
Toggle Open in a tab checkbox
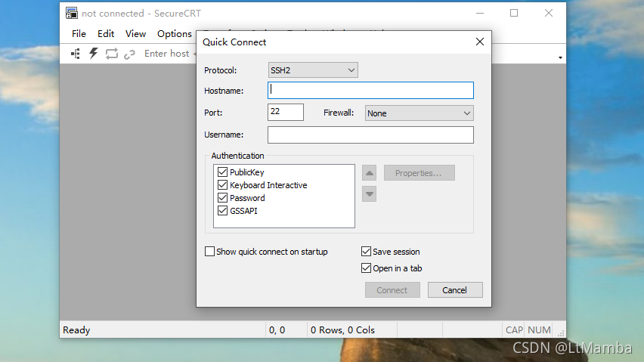point(366,268)
